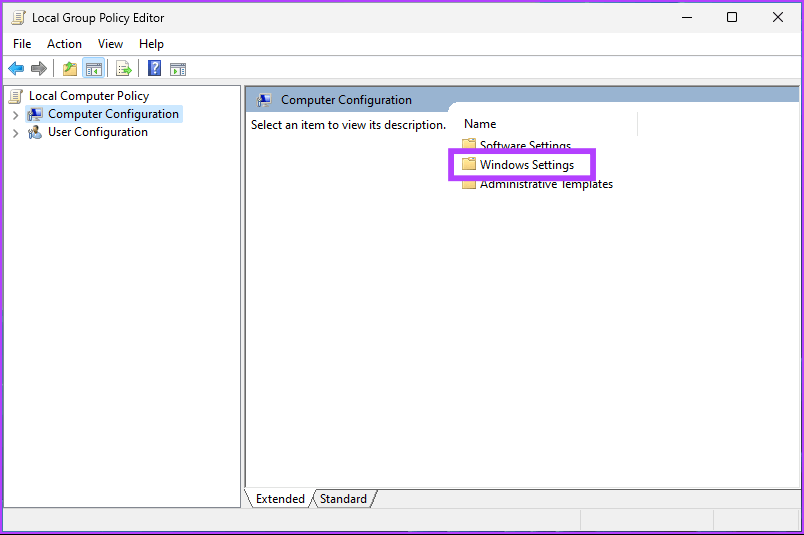Select the Windows Settings item
This screenshot has width=804, height=535.
pyautogui.click(x=527, y=165)
